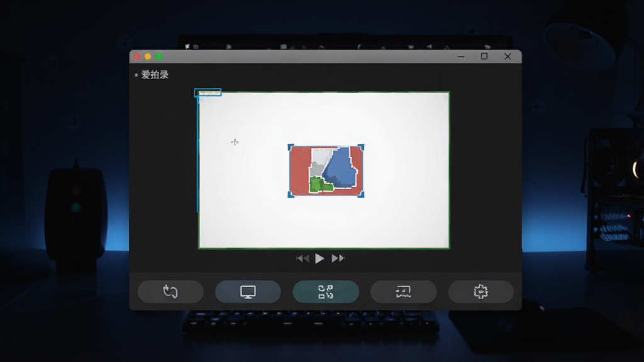Close the window with the X button
The height and width of the screenshot is (362, 644).
(508, 56)
